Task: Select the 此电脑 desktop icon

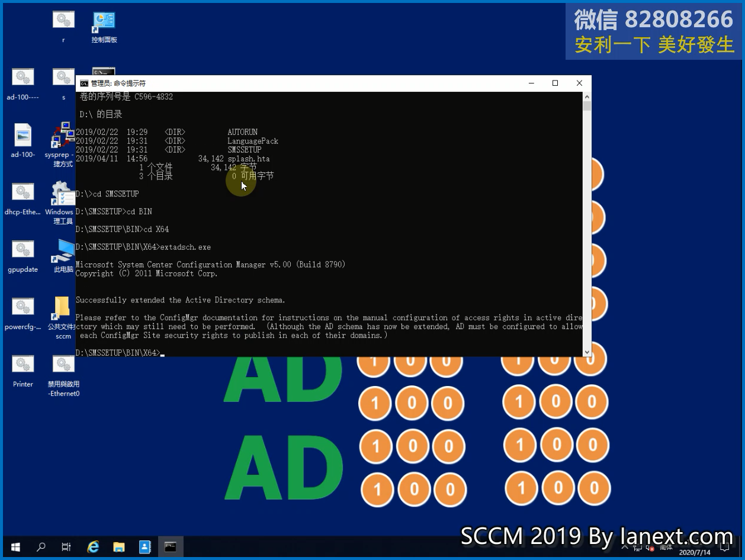Action: coord(63,256)
